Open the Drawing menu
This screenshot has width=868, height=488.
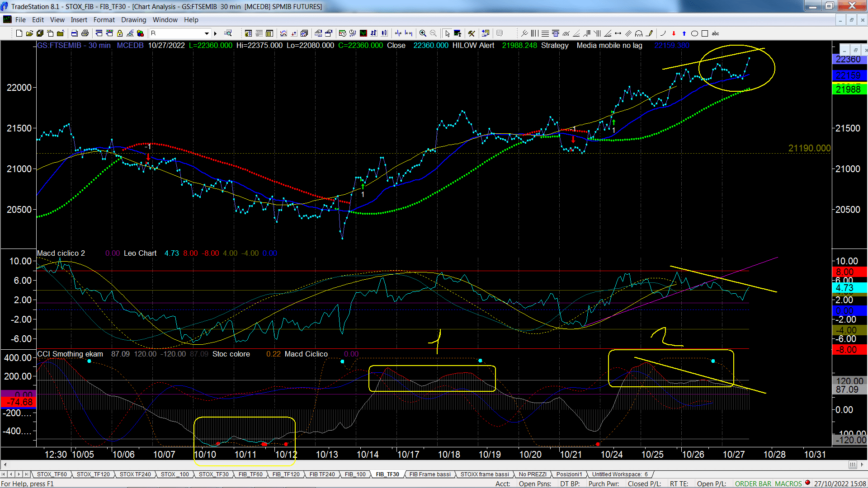[133, 20]
